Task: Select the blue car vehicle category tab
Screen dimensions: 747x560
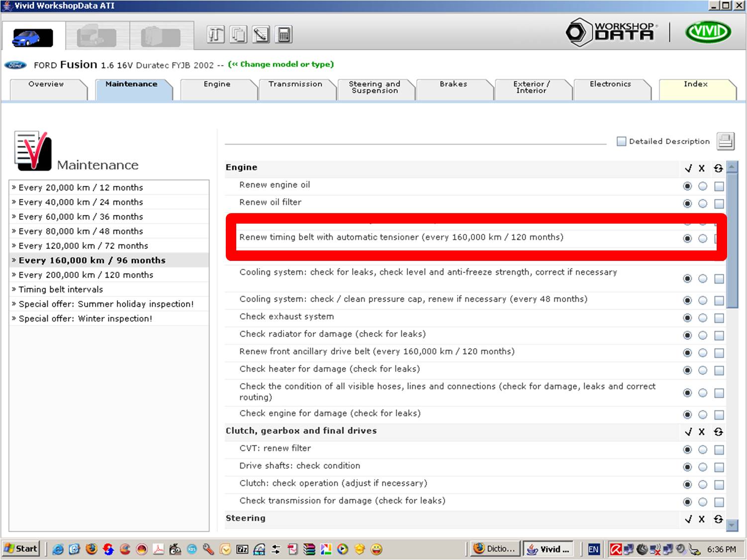Action: coord(33,37)
